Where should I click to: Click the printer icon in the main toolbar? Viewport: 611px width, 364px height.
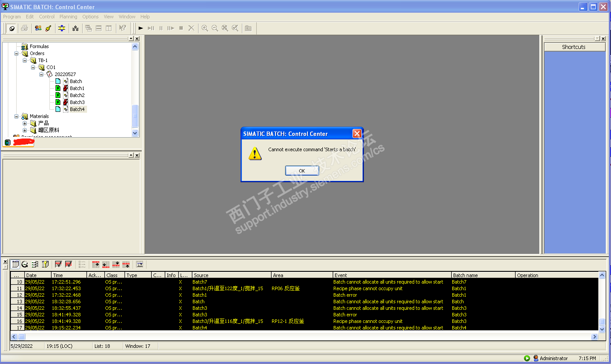24,28
